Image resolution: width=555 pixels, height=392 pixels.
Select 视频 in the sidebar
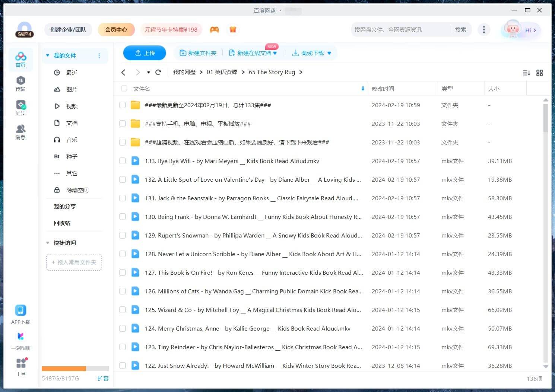tap(72, 106)
